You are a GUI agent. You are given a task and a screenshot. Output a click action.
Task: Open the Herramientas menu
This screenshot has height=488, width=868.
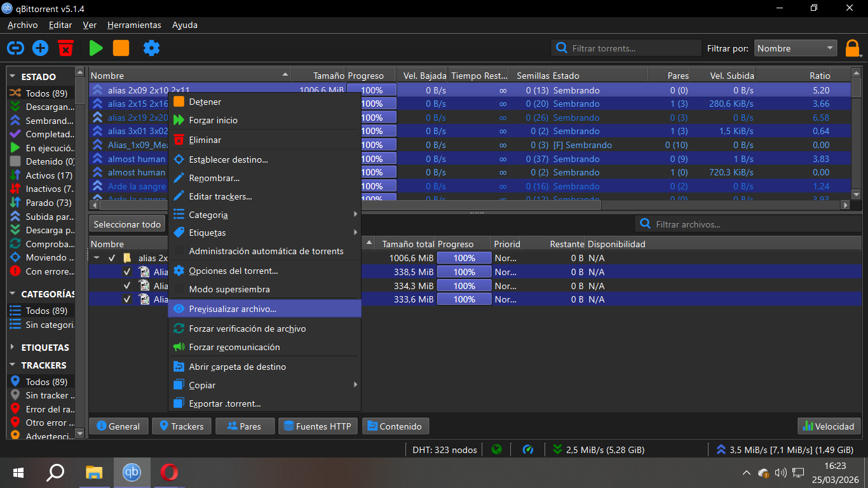134,25
